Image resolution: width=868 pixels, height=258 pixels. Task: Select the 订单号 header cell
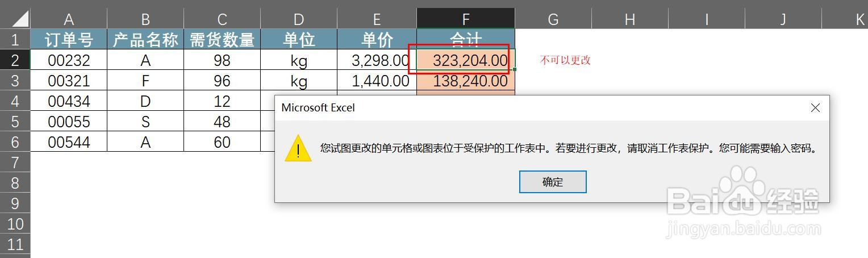[x=69, y=39]
